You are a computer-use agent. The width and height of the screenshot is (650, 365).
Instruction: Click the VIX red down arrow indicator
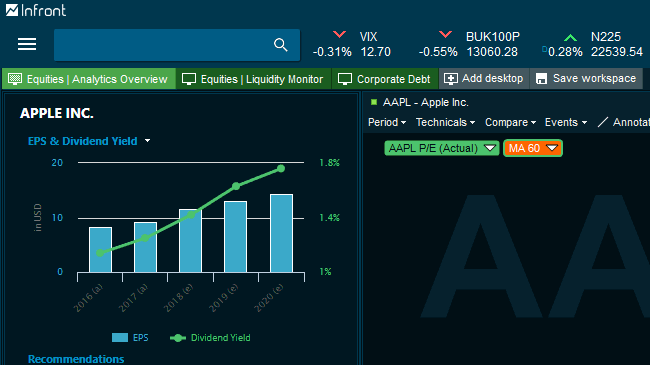tap(339, 34)
